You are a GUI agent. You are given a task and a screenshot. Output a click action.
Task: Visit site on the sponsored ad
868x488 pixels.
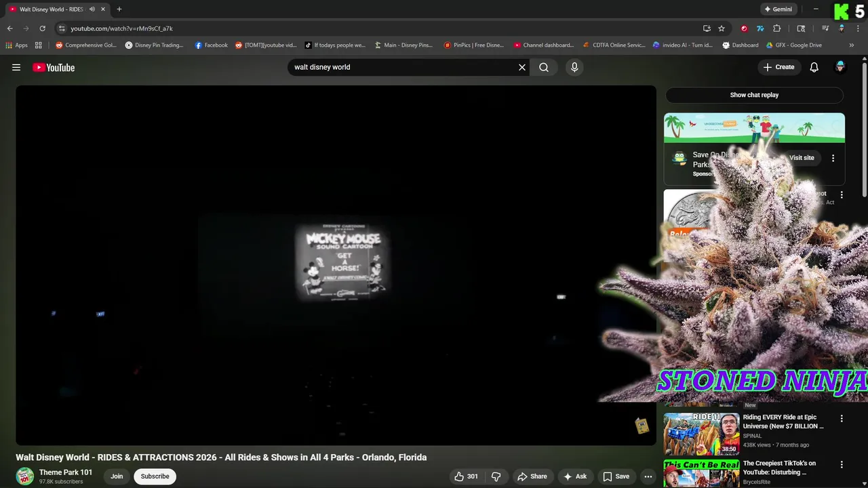pyautogui.click(x=802, y=158)
